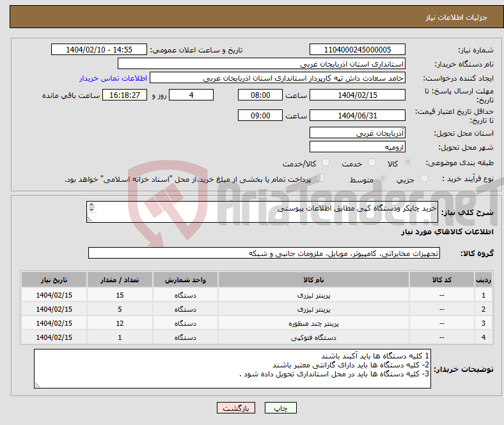Screen dimensions: 504x425
Task: Click the شماره نیاز number field
Action: coord(357,50)
